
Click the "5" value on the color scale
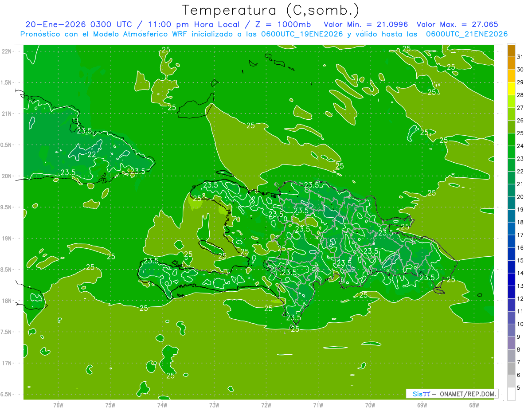[x=519, y=388]
